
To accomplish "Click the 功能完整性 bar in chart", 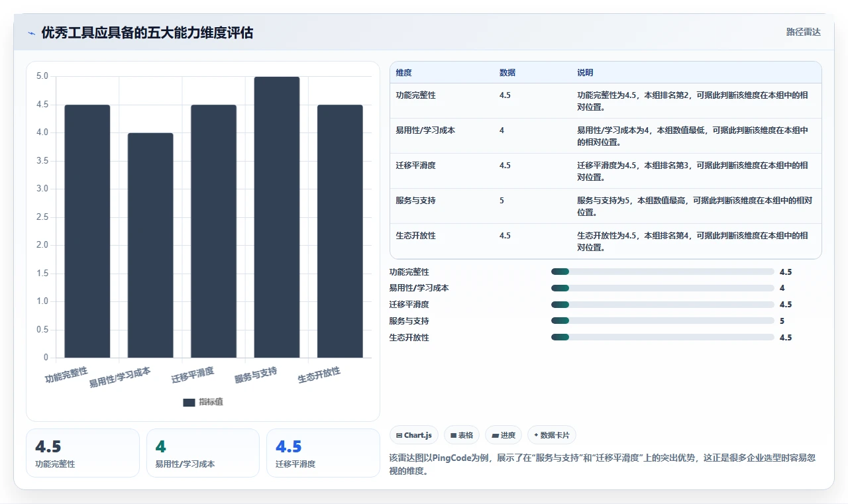I will [87, 231].
